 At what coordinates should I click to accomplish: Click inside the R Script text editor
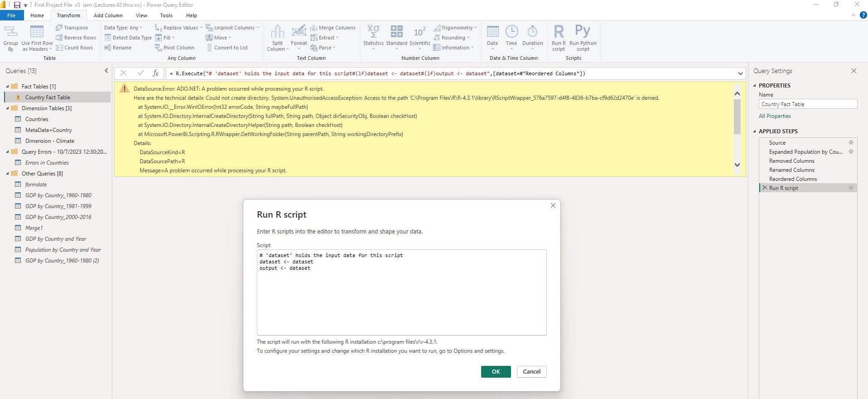401,292
